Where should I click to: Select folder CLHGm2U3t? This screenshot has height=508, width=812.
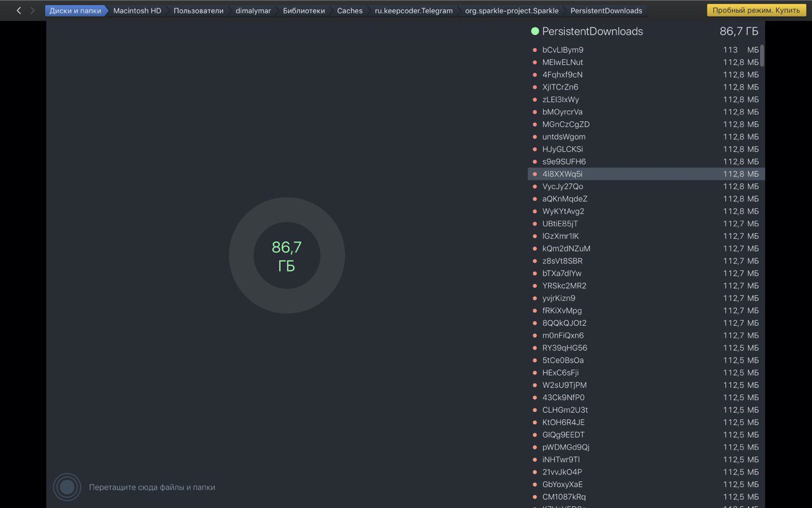point(646,410)
